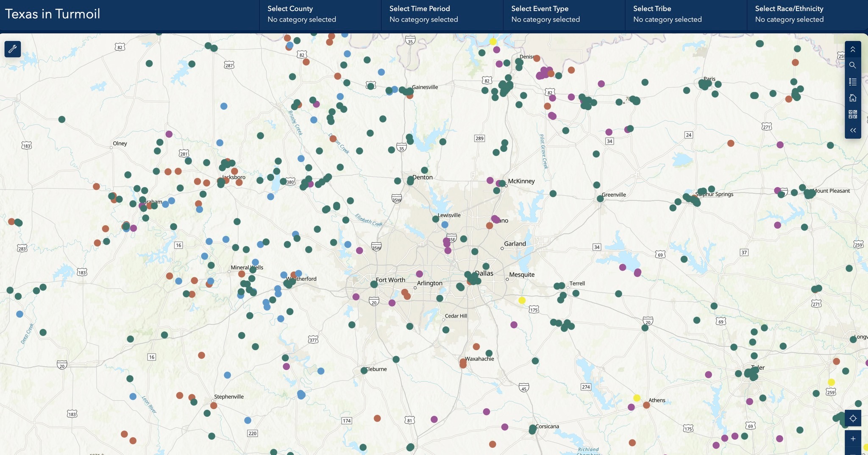This screenshot has width=868, height=455.
Task: Select the yellow dot southeast of Mesquite
Action: point(522,300)
